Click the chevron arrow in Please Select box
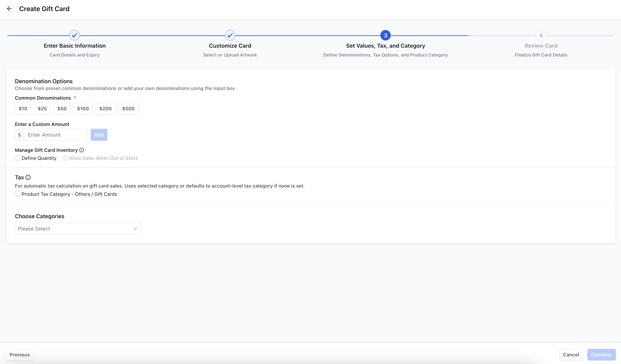The height and width of the screenshot is (364, 621). click(135, 229)
